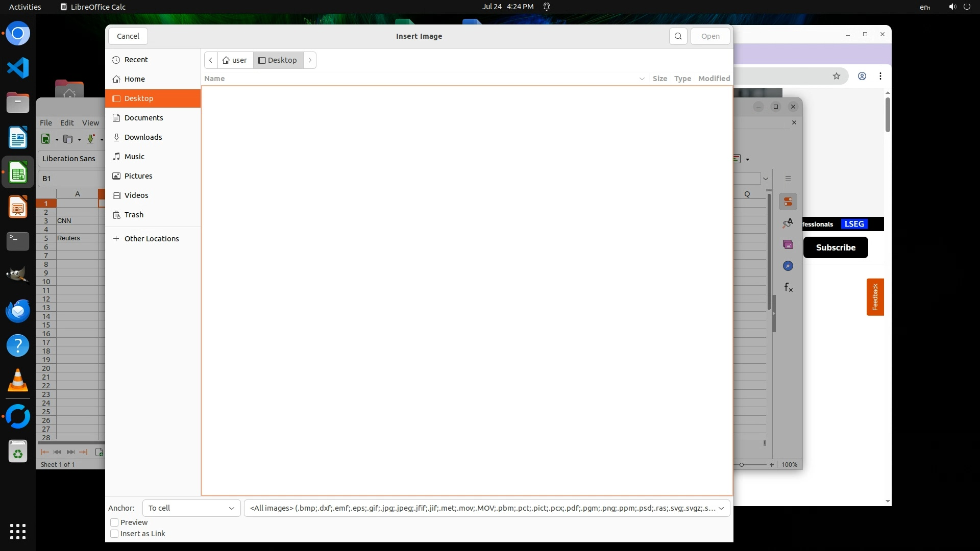Launch GIMP from the dock
980x551 pixels.
coord(18,275)
